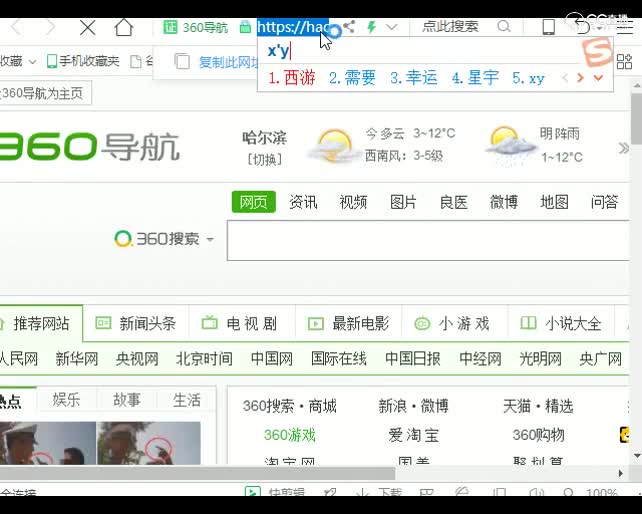
Task: Select IME candidate 4 星宇
Action: (475, 77)
